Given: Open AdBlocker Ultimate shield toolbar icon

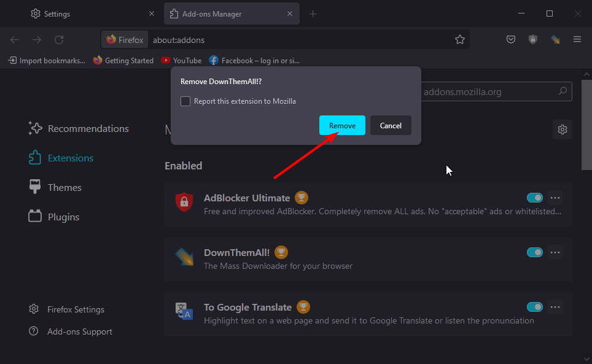Looking at the screenshot, I should pyautogui.click(x=532, y=39).
